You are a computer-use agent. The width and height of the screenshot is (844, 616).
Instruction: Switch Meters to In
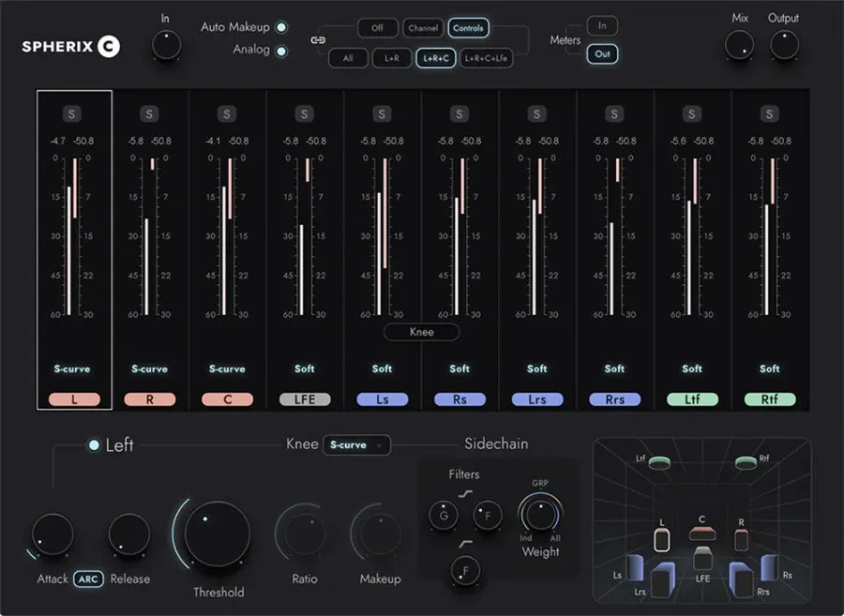coord(602,25)
